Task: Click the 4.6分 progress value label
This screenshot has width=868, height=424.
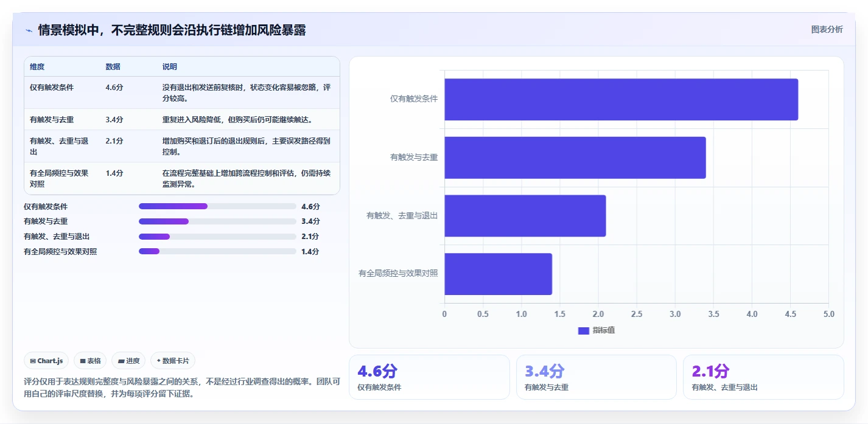Action: (310, 207)
